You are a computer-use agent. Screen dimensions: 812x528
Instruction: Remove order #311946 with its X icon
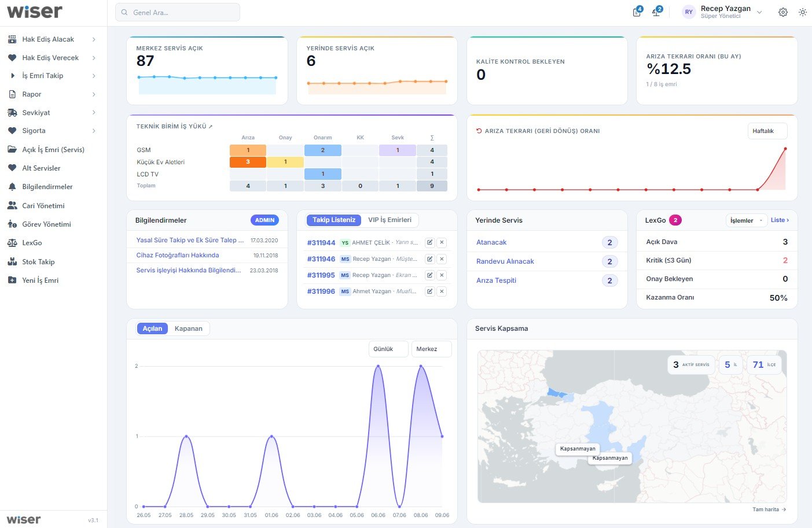(442, 259)
